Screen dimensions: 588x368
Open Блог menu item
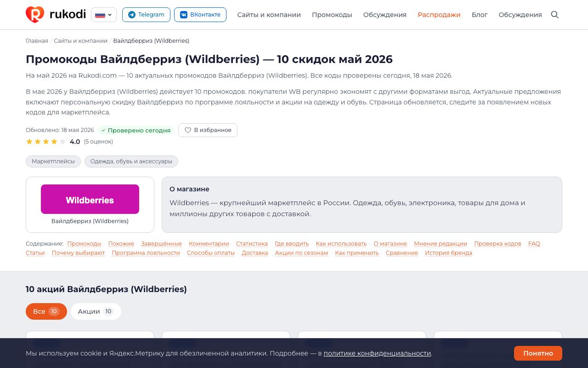click(480, 15)
